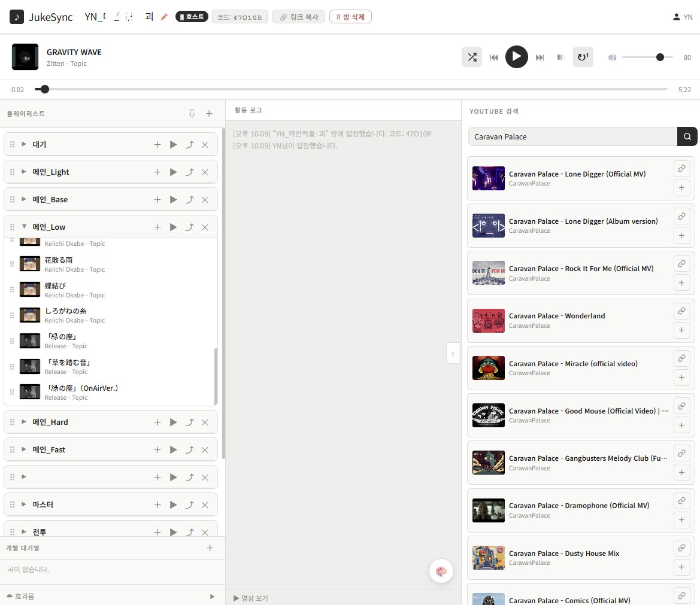The height and width of the screenshot is (605, 700).
Task: Open the YN user profile
Action: coord(683,17)
